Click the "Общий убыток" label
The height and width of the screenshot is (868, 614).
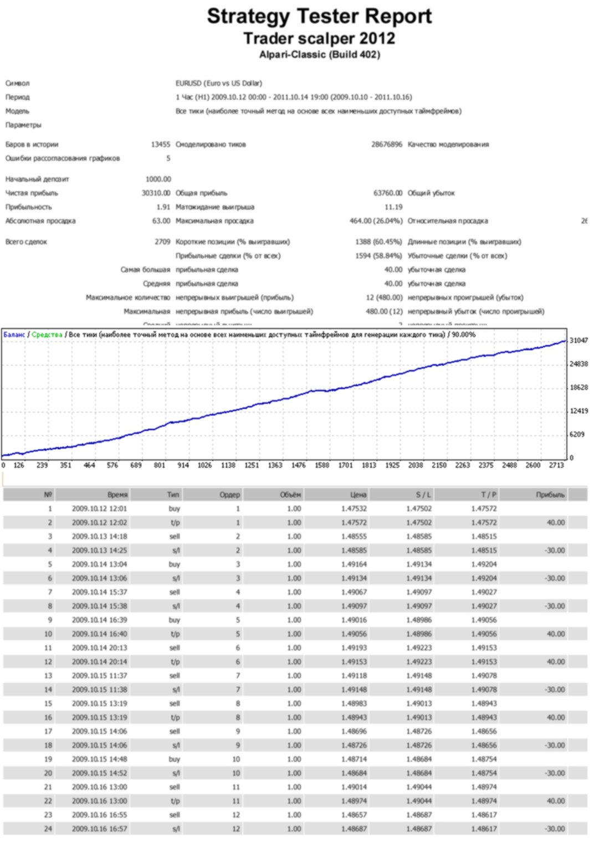(x=431, y=193)
